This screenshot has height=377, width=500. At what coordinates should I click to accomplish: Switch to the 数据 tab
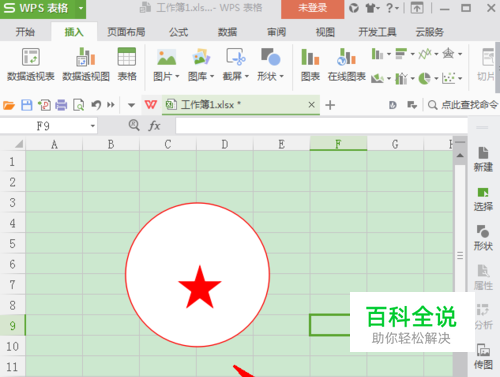coord(227,32)
